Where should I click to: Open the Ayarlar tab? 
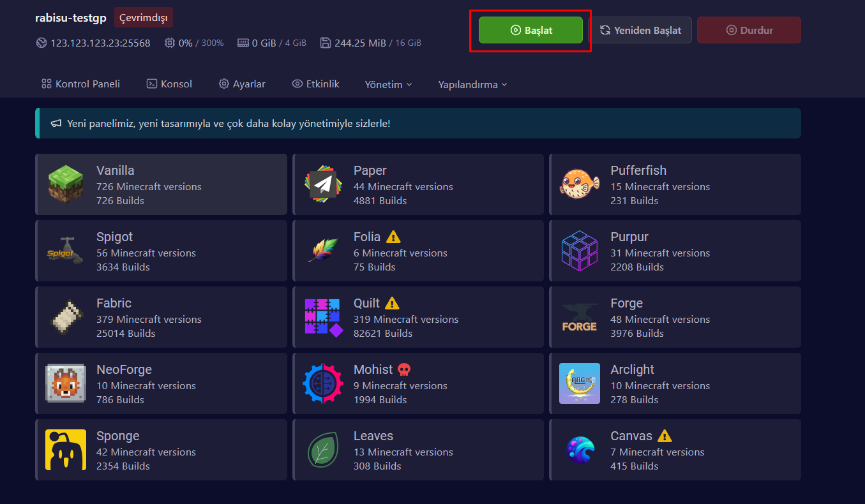242,84
